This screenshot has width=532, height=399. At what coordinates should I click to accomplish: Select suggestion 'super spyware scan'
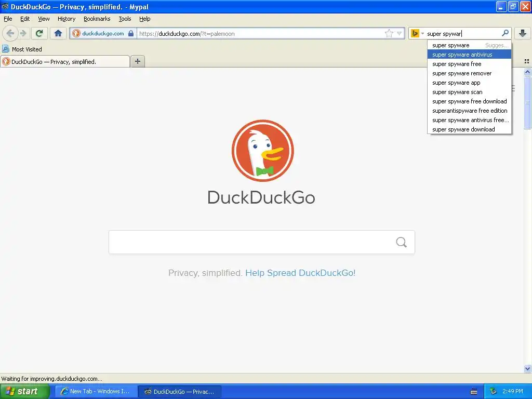469,92
